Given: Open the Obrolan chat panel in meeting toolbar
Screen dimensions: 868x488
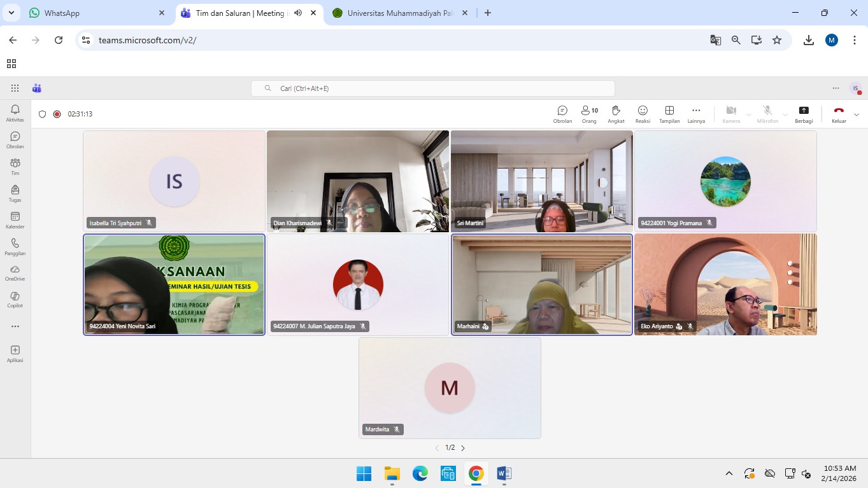Looking at the screenshot, I should (562, 114).
